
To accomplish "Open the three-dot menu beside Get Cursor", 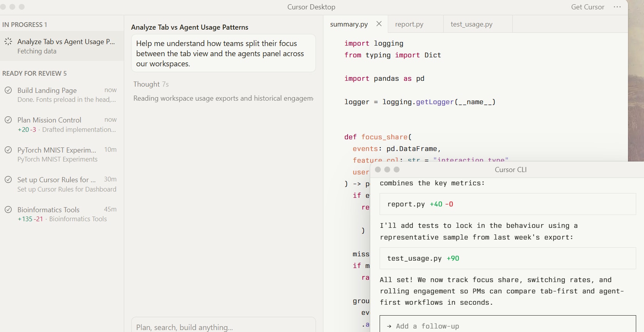I will tap(617, 7).
